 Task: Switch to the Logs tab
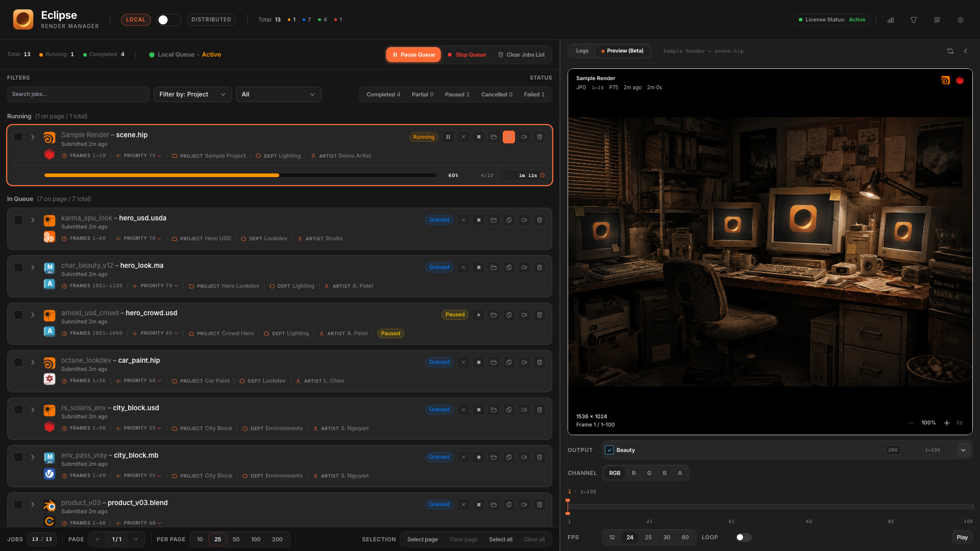point(582,51)
